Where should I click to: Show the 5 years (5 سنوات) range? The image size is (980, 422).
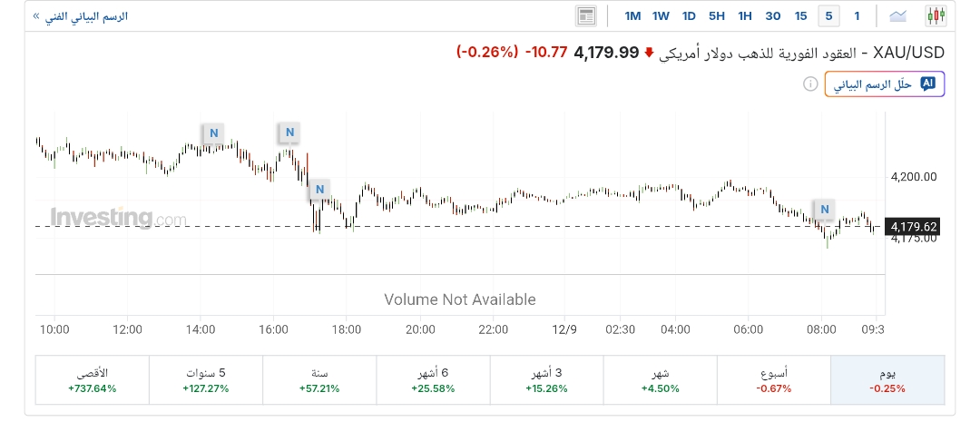pos(205,380)
